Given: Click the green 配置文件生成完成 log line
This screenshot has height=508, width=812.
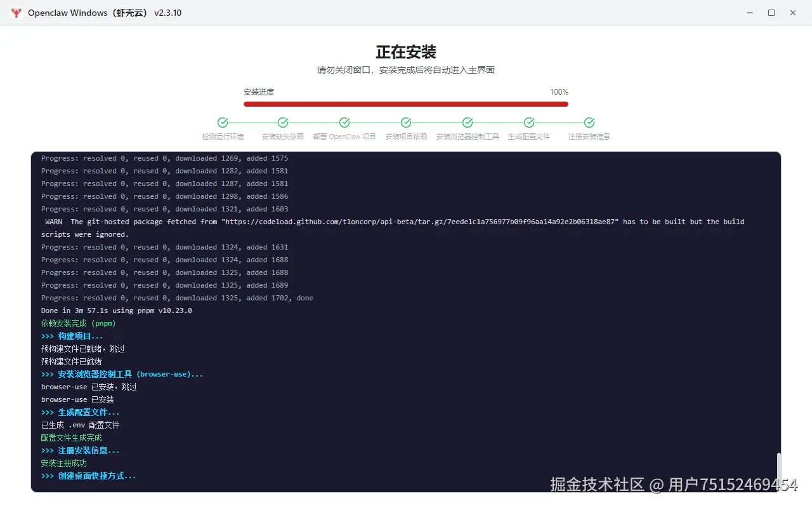Looking at the screenshot, I should click(x=72, y=438).
